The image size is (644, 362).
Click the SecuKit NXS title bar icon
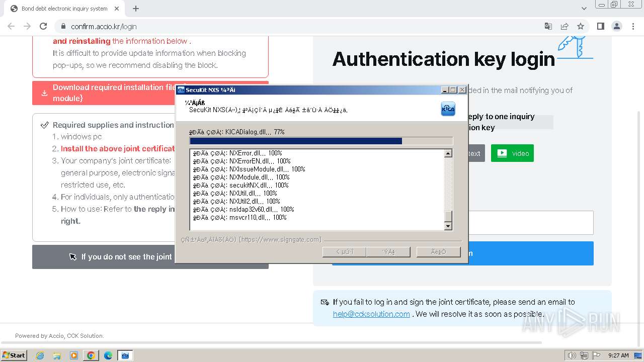click(x=181, y=90)
